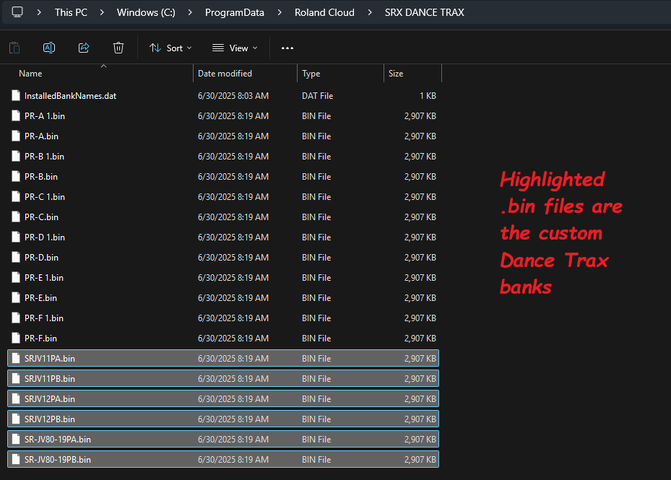This screenshot has width=671, height=480.
Task: Select the PR-A.bin file
Action: point(223,136)
